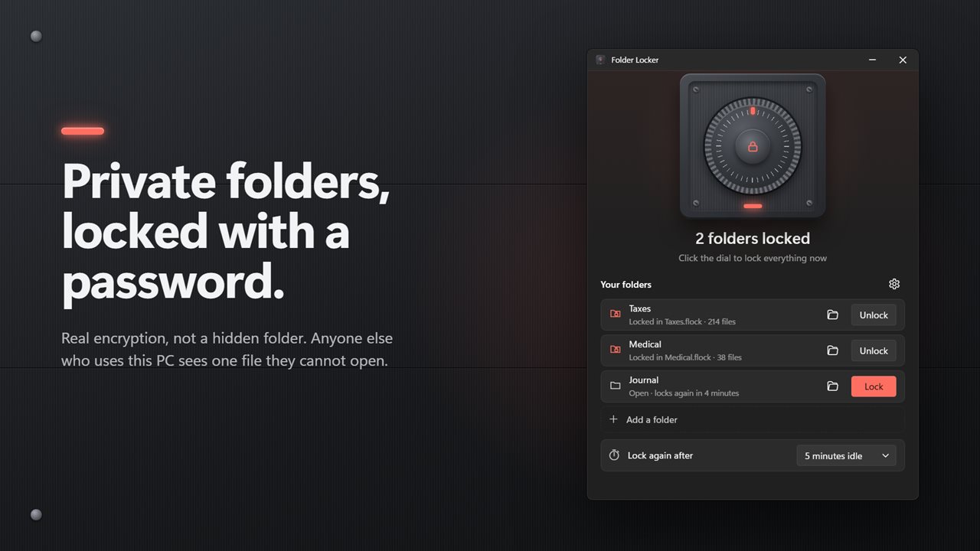Open Folder Locker settings gear
Image resolution: width=980 pixels, height=551 pixels.
pos(894,284)
